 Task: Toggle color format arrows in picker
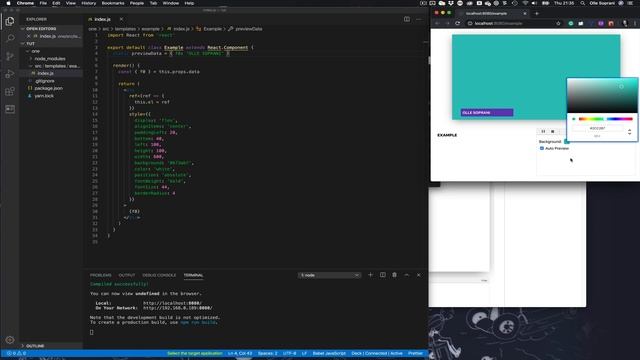point(629,131)
